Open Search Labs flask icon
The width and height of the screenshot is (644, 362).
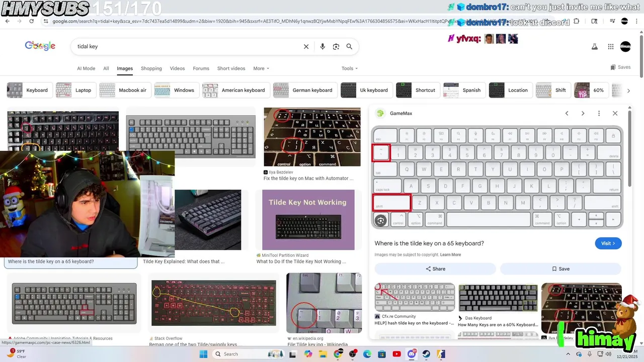click(594, 46)
